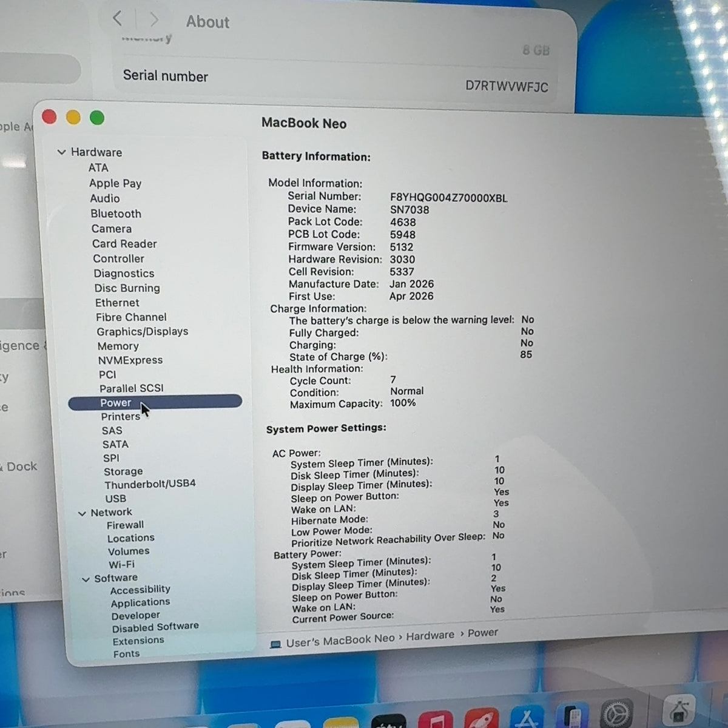Click the Maximum Capacity 100% value
The height and width of the screenshot is (728, 728).
pos(403,403)
